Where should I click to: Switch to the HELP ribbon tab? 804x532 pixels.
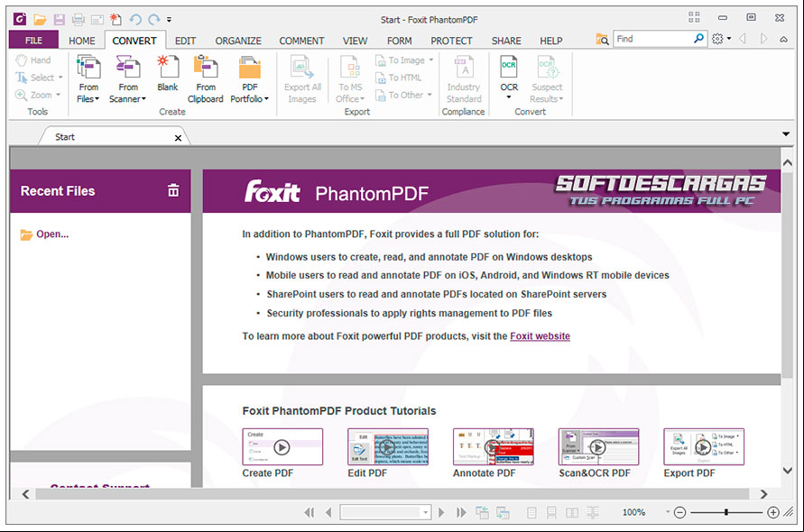click(x=550, y=41)
